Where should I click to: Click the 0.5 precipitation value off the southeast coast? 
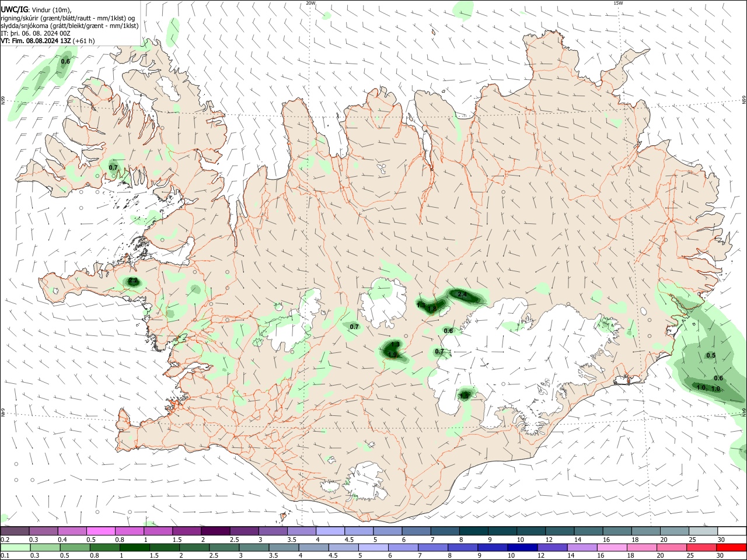tap(711, 355)
